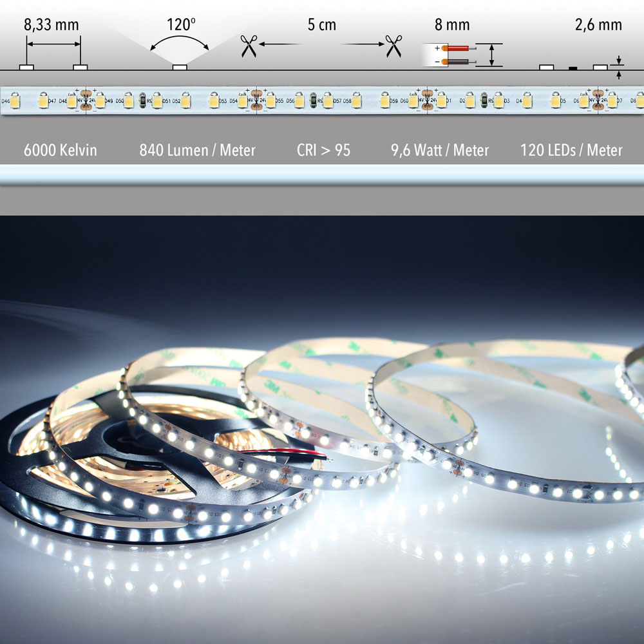The image size is (644, 644).
Task: Click the 120° beam angle arc symbol
Action: pyautogui.click(x=179, y=45)
